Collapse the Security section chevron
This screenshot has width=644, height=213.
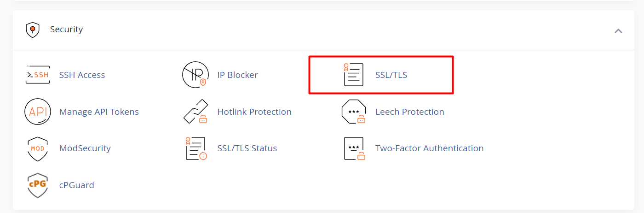pos(618,31)
